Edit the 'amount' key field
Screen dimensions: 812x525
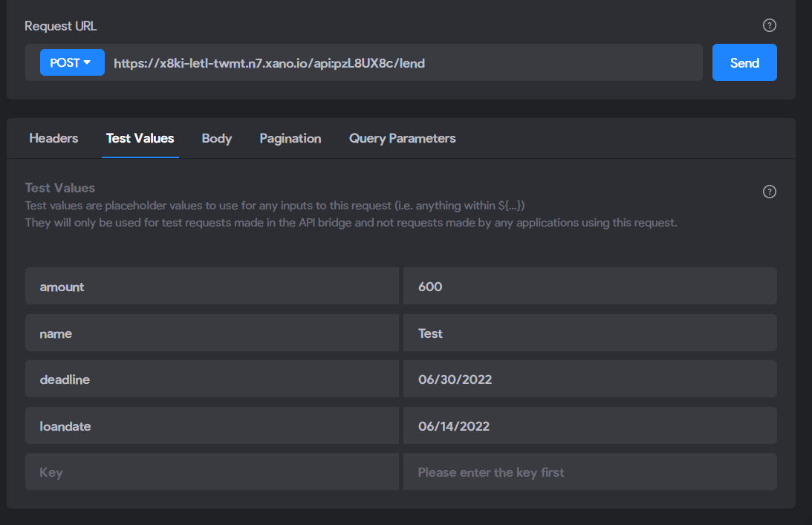[212, 287]
